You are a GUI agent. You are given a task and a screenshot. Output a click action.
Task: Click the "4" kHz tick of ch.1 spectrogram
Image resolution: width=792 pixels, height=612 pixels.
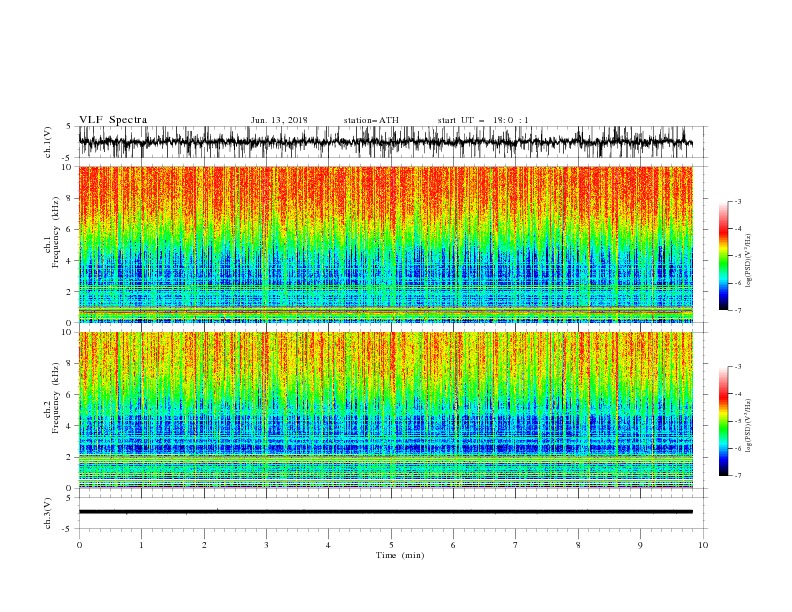70,261
